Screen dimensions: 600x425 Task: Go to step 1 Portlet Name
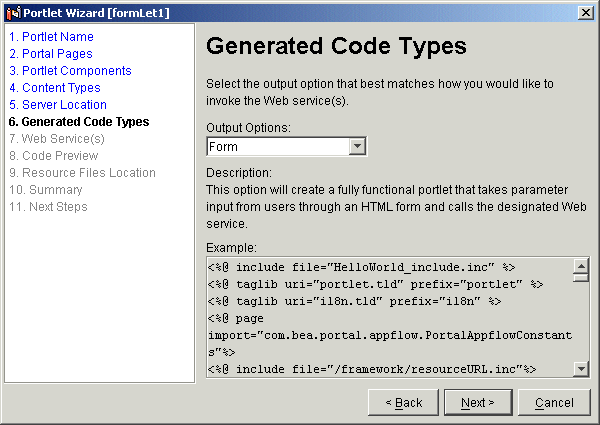click(x=51, y=37)
